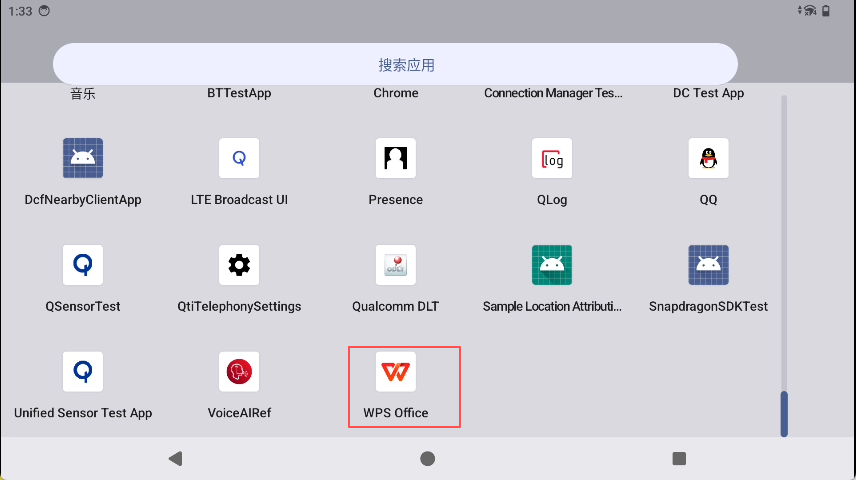Launch DcfNearbyClientApp

tap(83, 159)
